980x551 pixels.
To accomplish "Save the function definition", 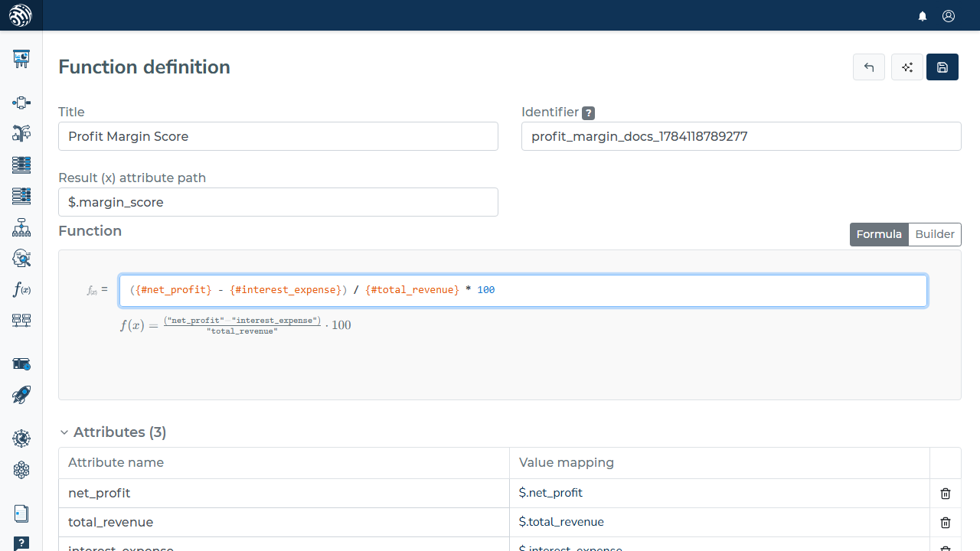I will [942, 67].
